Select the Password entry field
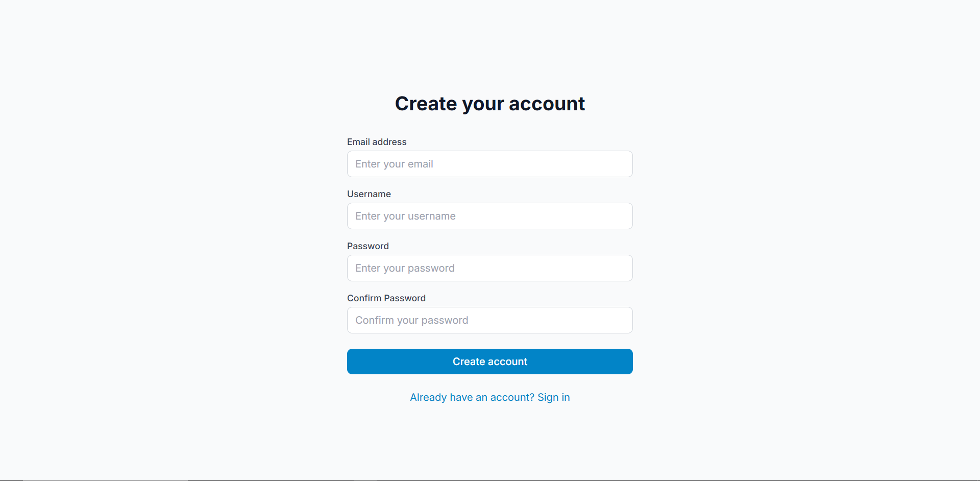This screenshot has width=980, height=481. coord(489,268)
